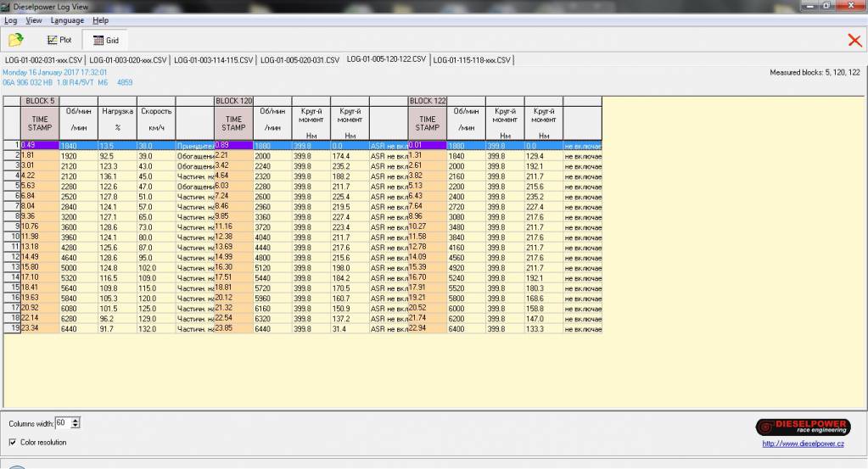The width and height of the screenshot is (868, 469).
Task: Toggle the Color resolution checkbox
Action: click(x=13, y=442)
